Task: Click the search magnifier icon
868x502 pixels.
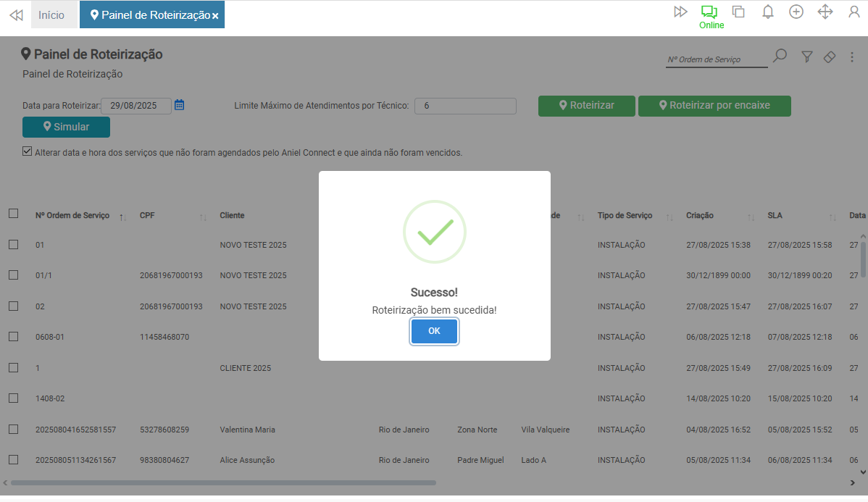Action: (x=780, y=57)
